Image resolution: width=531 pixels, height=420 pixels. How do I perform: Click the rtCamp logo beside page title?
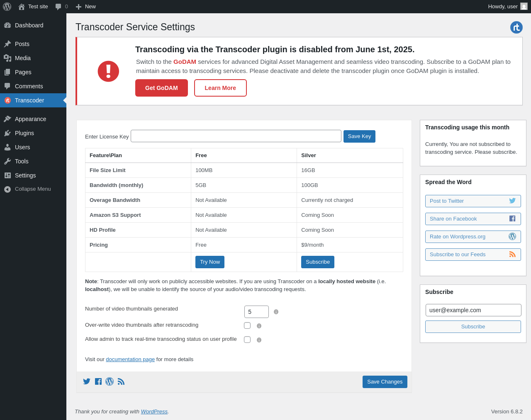pos(516,27)
